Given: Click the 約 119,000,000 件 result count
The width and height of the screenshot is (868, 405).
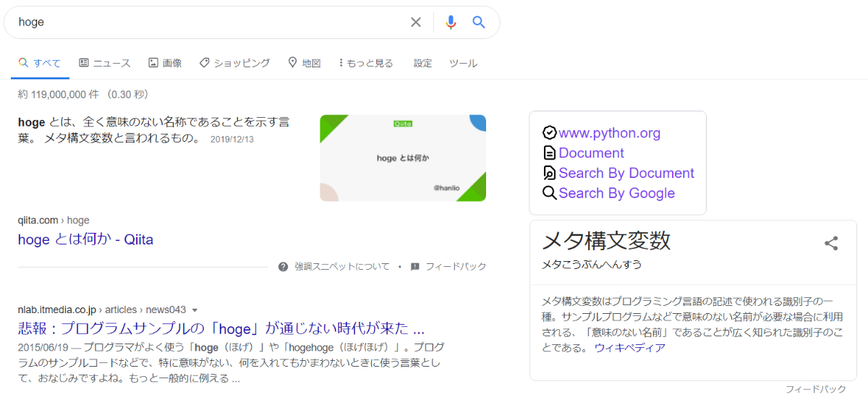Looking at the screenshot, I should pos(83,95).
